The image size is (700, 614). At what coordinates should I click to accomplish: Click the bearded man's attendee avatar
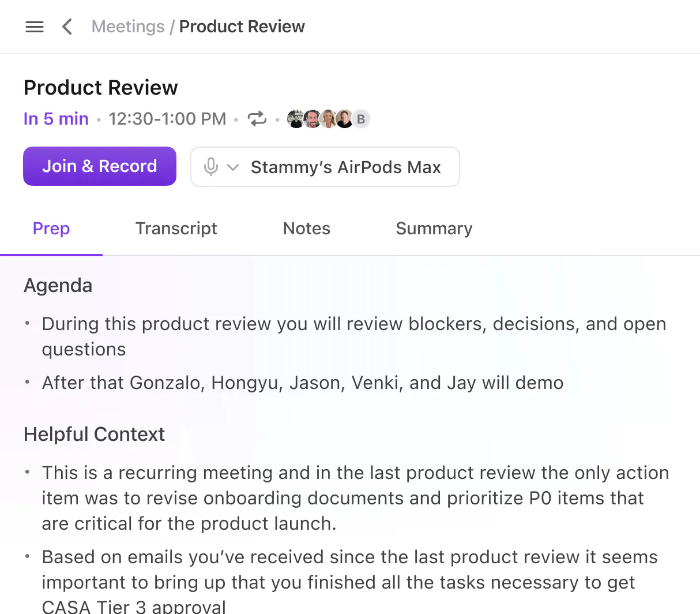[x=312, y=119]
